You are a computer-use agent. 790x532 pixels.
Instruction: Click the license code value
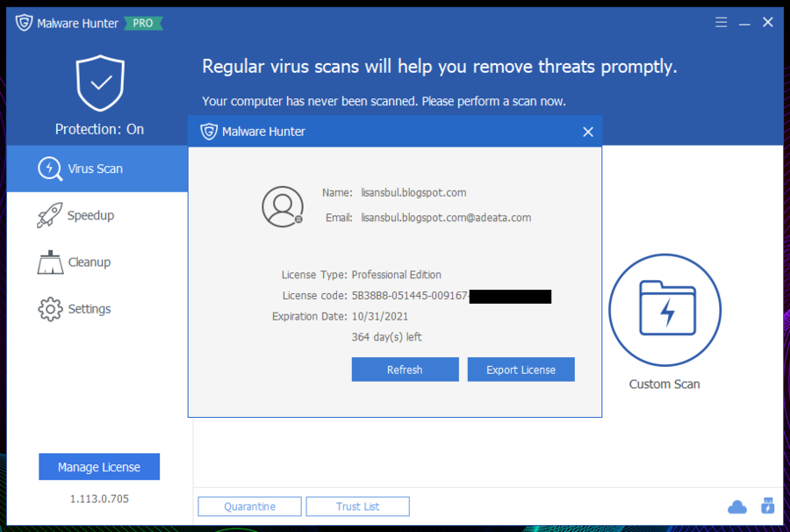pos(451,296)
